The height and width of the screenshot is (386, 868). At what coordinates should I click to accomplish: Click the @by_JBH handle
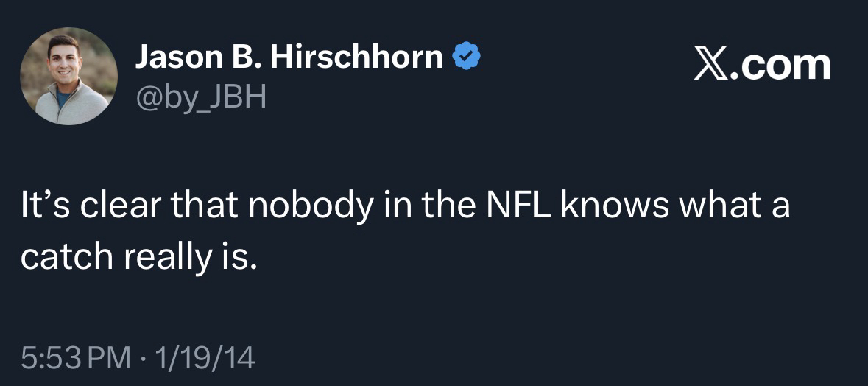[200, 96]
